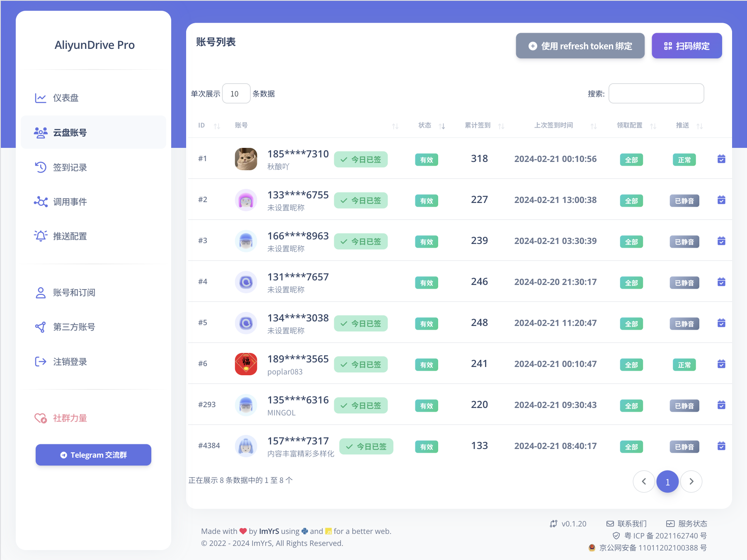
Task: Click 正常 push badge for 185****7310
Action: coord(684,160)
